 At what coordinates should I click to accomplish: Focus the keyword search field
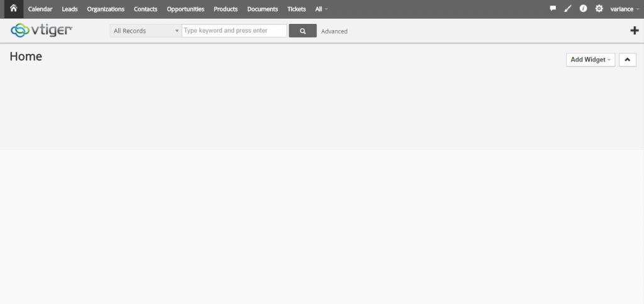pyautogui.click(x=234, y=31)
